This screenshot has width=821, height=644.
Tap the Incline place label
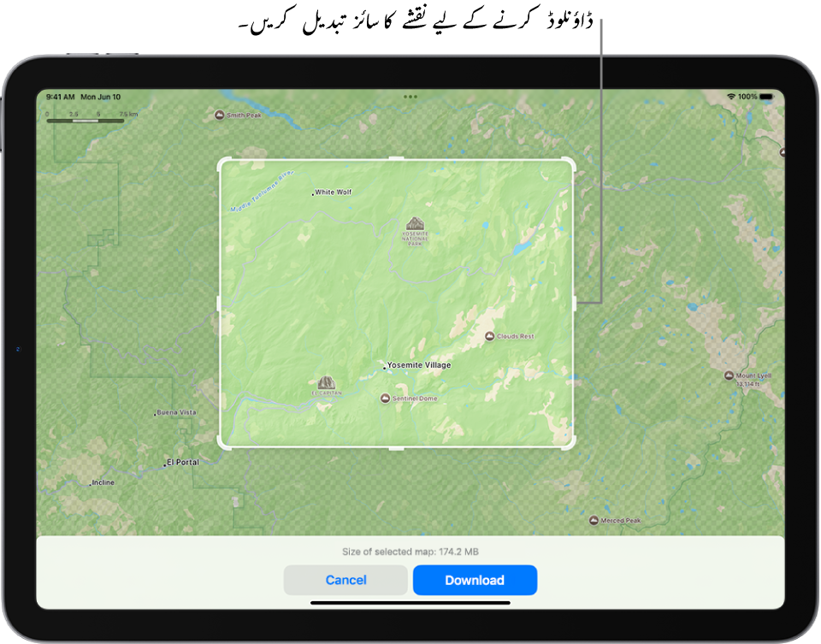tap(103, 482)
